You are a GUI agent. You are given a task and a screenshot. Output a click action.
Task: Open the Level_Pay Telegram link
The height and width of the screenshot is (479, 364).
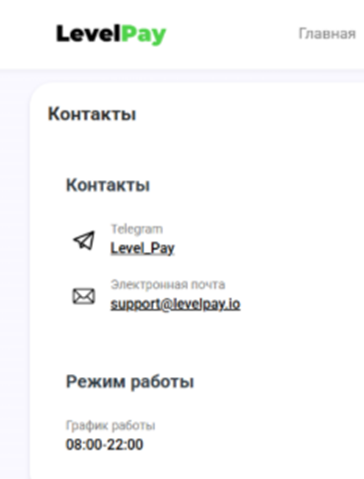(x=142, y=248)
